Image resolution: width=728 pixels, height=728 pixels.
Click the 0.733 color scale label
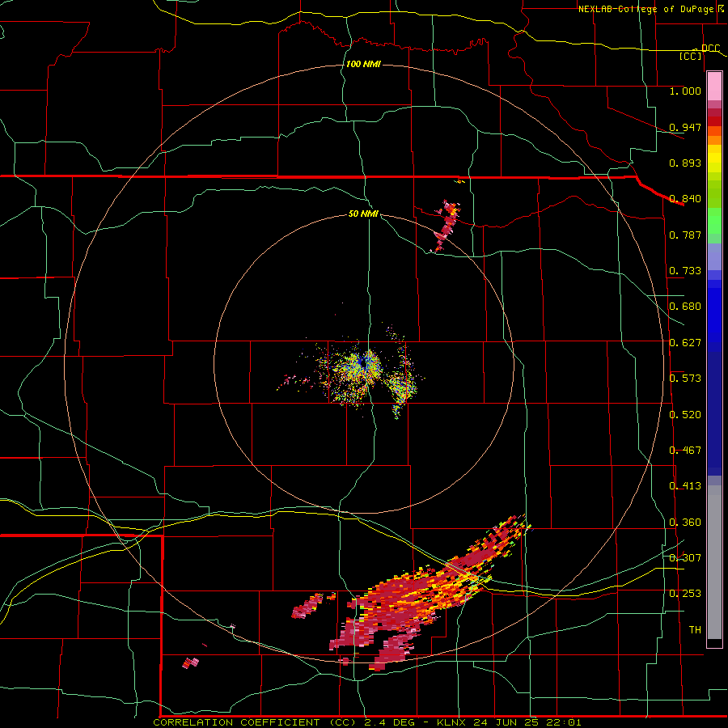point(685,271)
